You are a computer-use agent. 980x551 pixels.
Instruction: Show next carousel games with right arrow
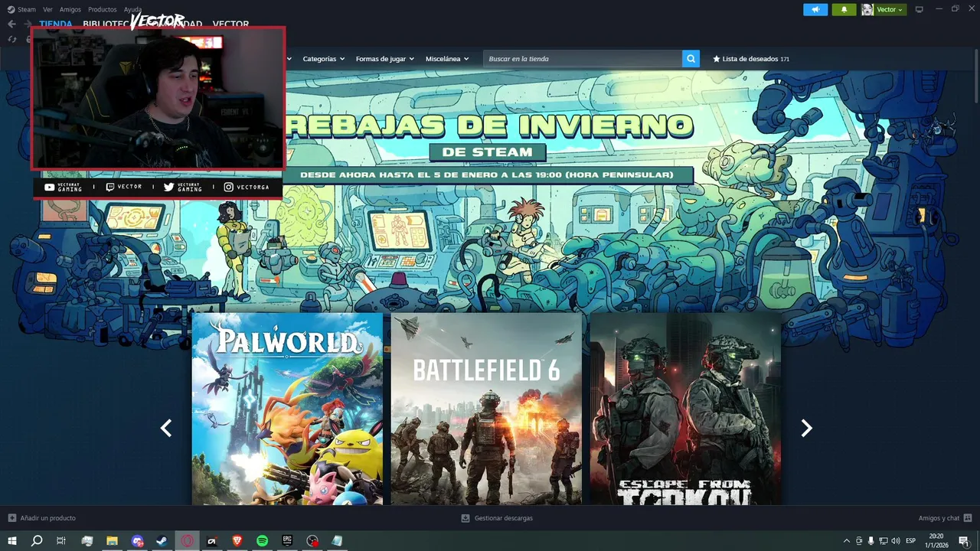[806, 428]
